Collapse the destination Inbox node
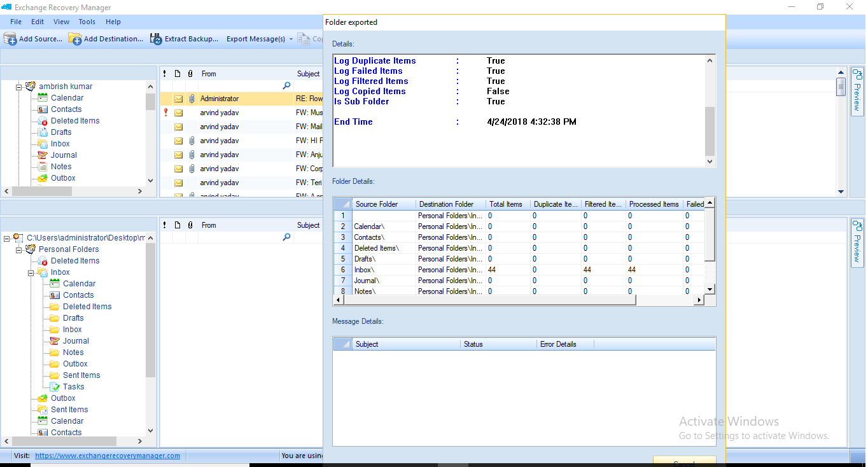Viewport: 868px width, 467px height. point(31,272)
